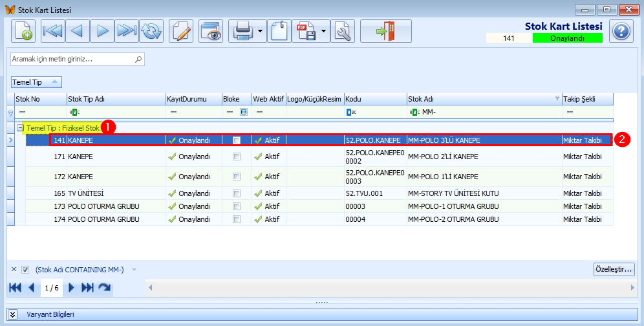
Task: Click the exit door icon
Action: tap(385, 31)
